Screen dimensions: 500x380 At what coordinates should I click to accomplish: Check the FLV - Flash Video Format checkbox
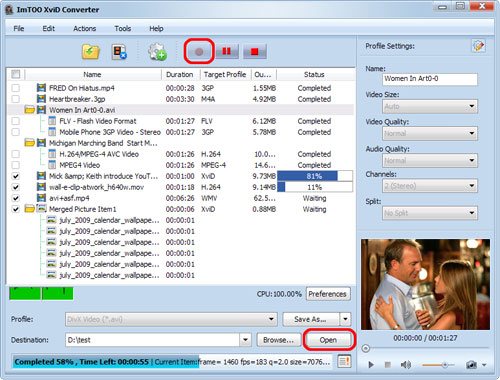coord(16,121)
